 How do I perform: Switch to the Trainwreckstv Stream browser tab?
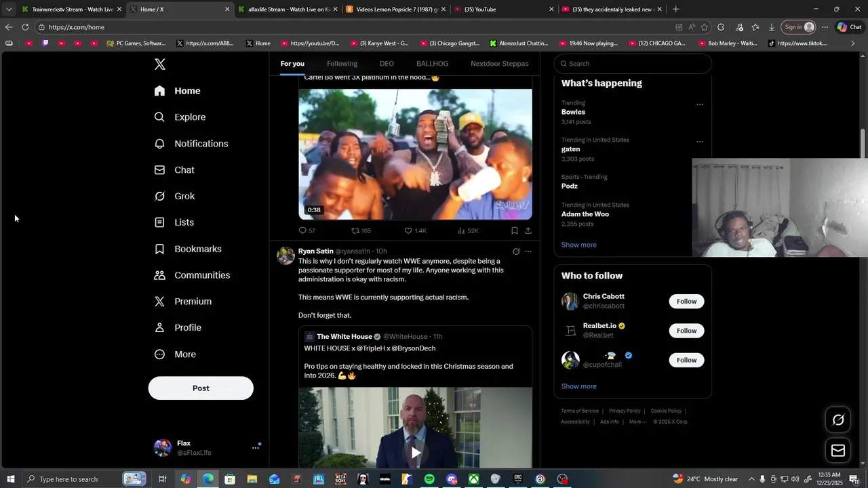click(71, 9)
